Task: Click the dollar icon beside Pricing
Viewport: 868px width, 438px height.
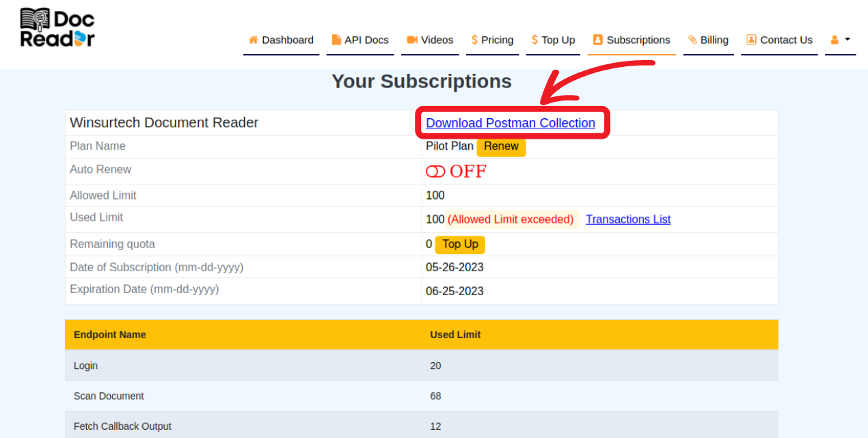Action: pos(475,40)
